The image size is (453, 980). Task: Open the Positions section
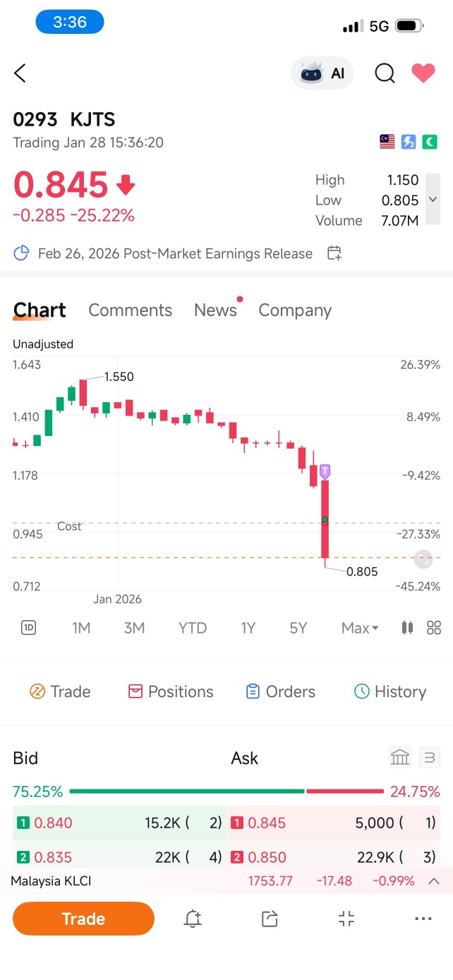click(170, 691)
